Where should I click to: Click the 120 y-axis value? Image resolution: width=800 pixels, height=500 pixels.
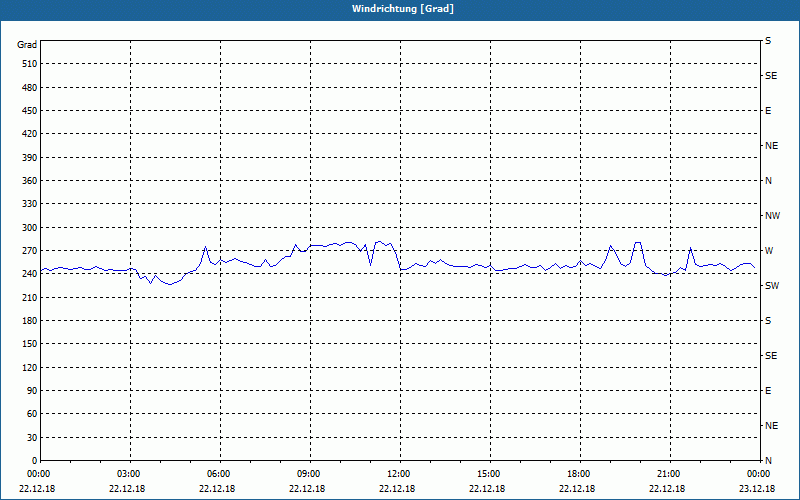click(x=30, y=367)
